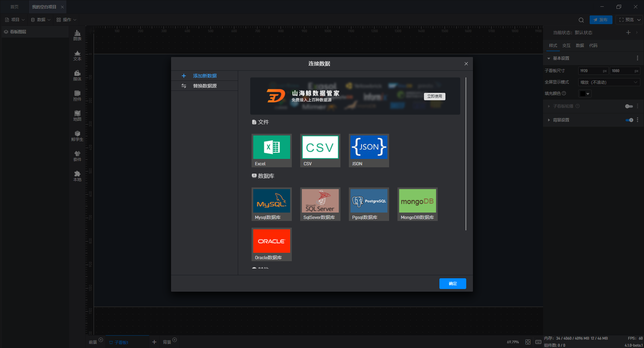Click the 确定 confirm button

click(x=453, y=284)
